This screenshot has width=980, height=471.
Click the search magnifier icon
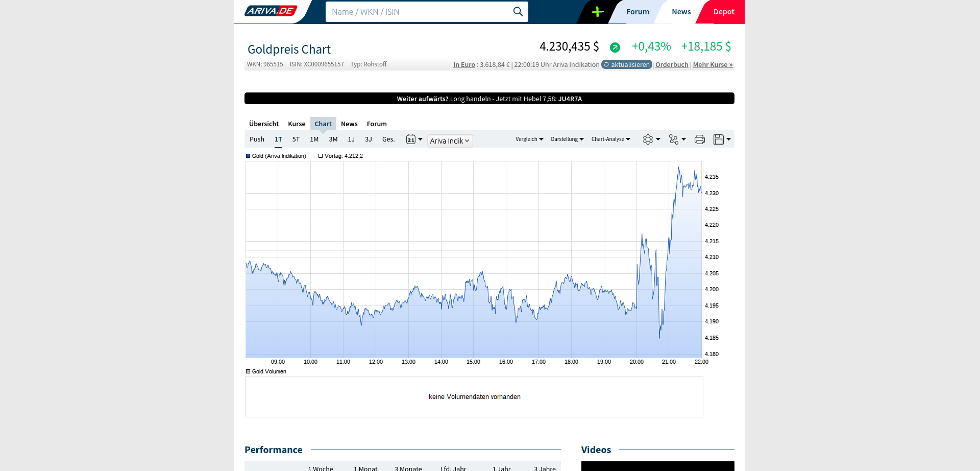click(x=518, y=12)
